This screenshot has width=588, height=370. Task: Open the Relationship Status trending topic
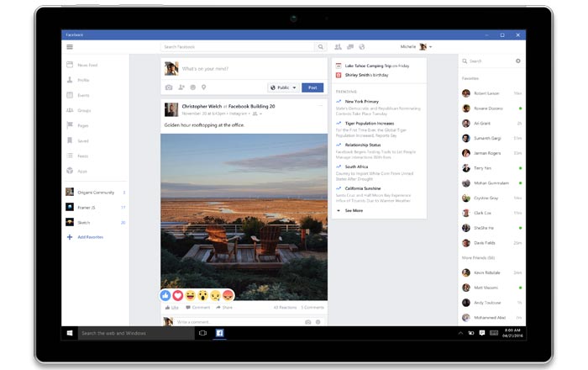[363, 145]
